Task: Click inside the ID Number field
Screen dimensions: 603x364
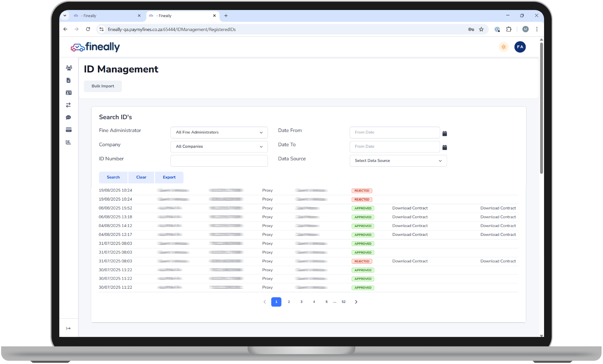Action: tap(219, 161)
